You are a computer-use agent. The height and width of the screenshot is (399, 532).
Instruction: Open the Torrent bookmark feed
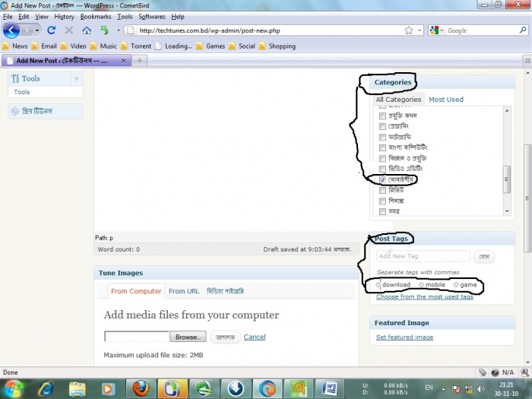click(136, 46)
